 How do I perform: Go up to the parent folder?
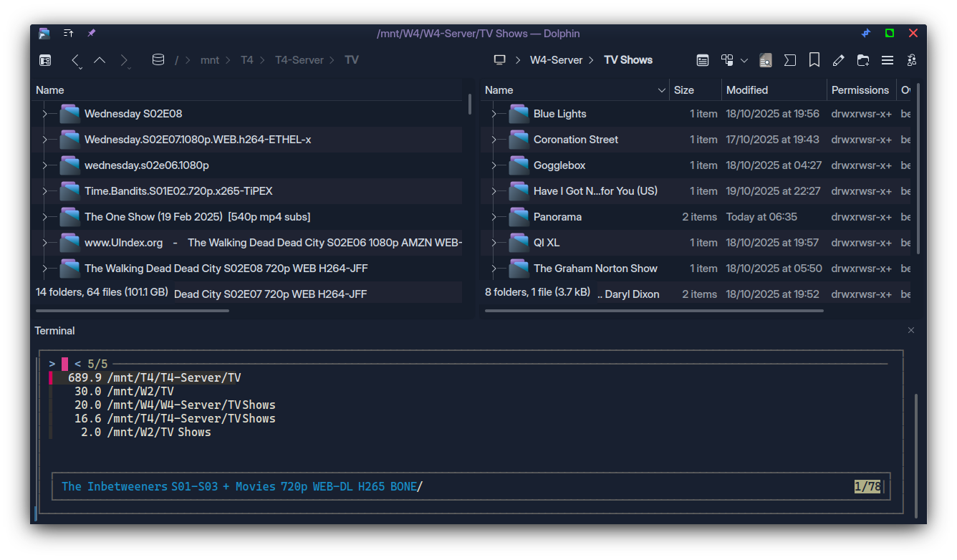(100, 60)
